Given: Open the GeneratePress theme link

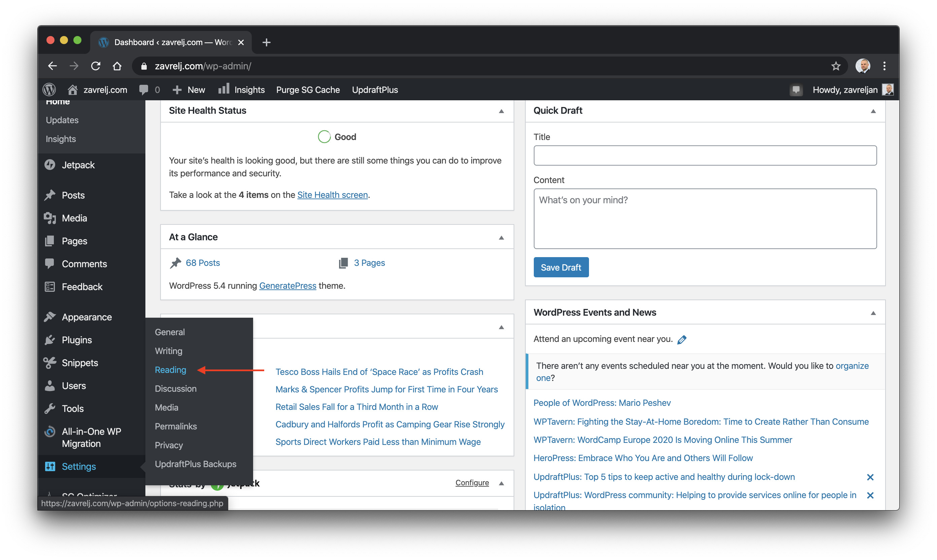Looking at the screenshot, I should point(287,286).
